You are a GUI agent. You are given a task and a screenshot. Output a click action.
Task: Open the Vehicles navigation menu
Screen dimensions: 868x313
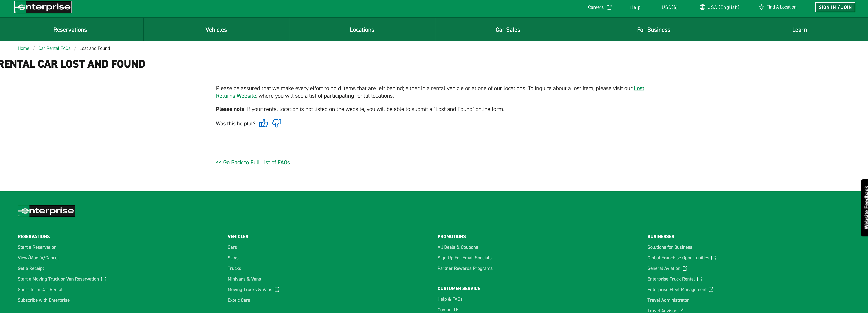[x=216, y=30]
